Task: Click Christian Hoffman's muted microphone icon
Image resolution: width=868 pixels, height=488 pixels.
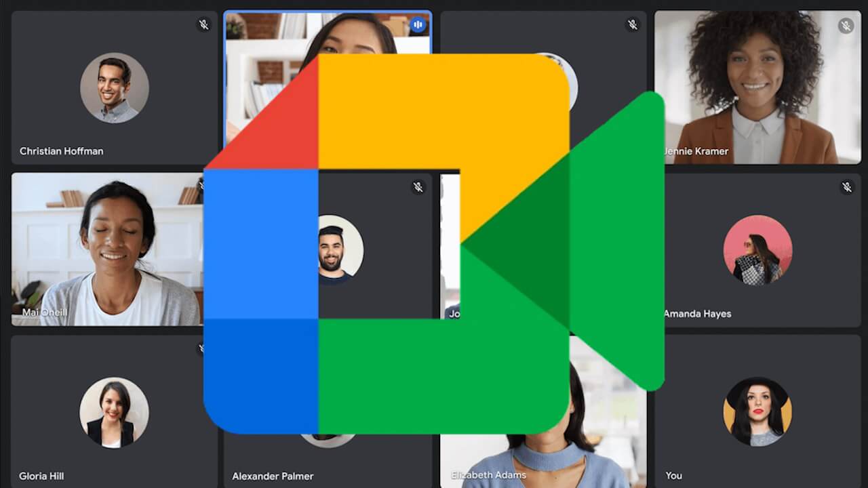Action: [204, 25]
